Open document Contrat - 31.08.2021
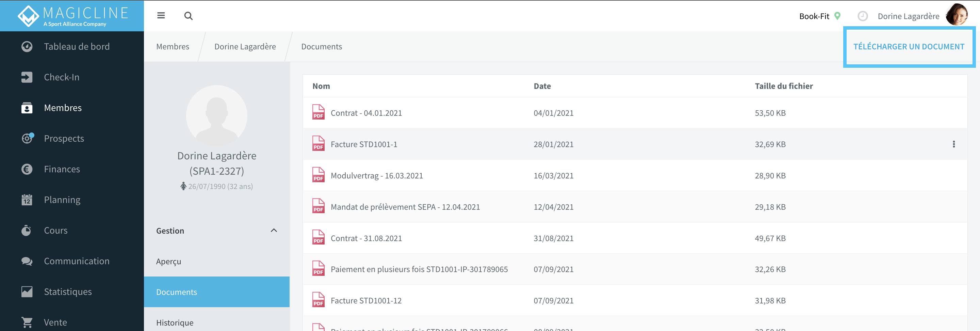 point(366,238)
